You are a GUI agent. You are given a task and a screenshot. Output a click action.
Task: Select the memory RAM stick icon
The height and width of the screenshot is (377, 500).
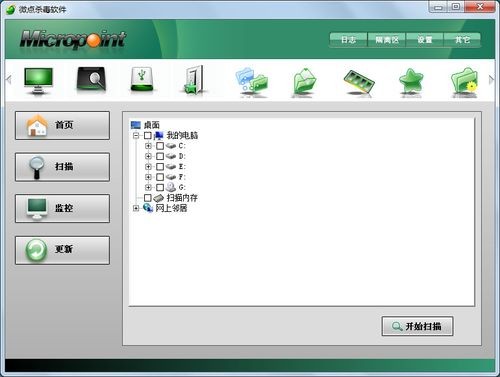coord(359,82)
